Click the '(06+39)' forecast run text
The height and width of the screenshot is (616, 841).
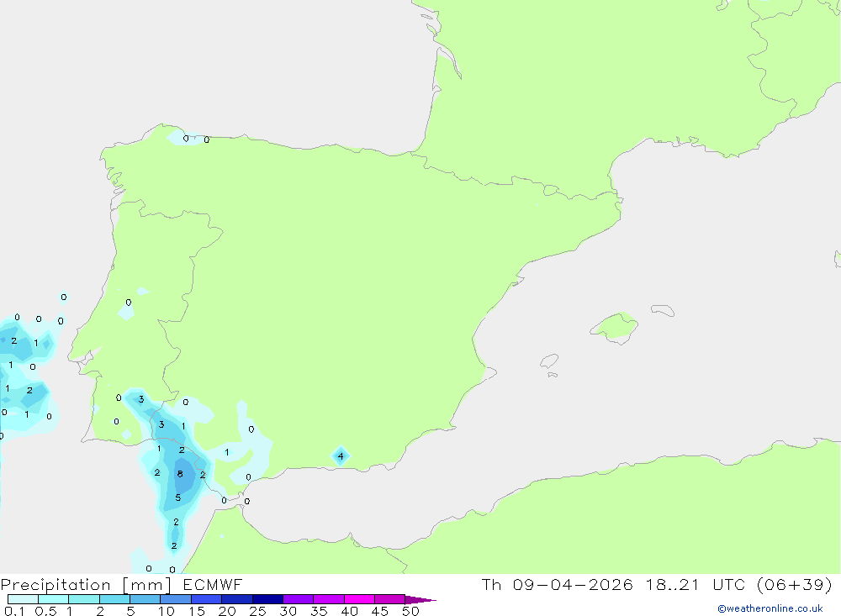pos(795,585)
